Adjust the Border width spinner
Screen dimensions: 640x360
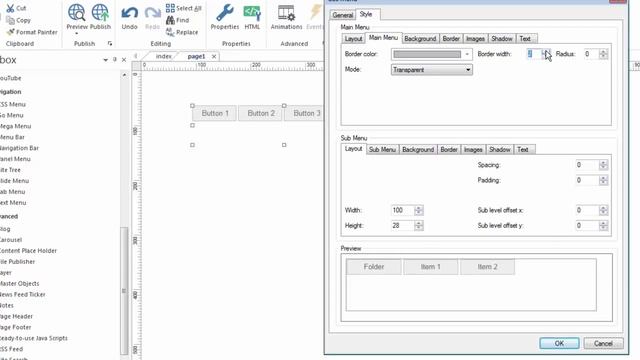[x=546, y=54]
